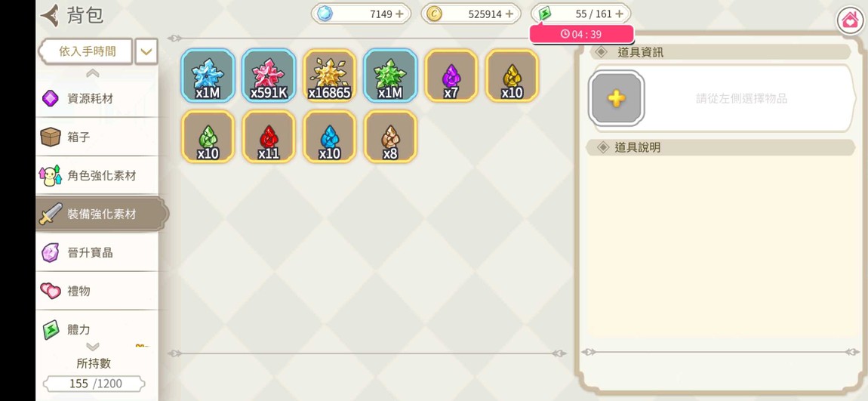Go to home via house icon
The height and width of the screenshot is (401, 868).
point(850,21)
